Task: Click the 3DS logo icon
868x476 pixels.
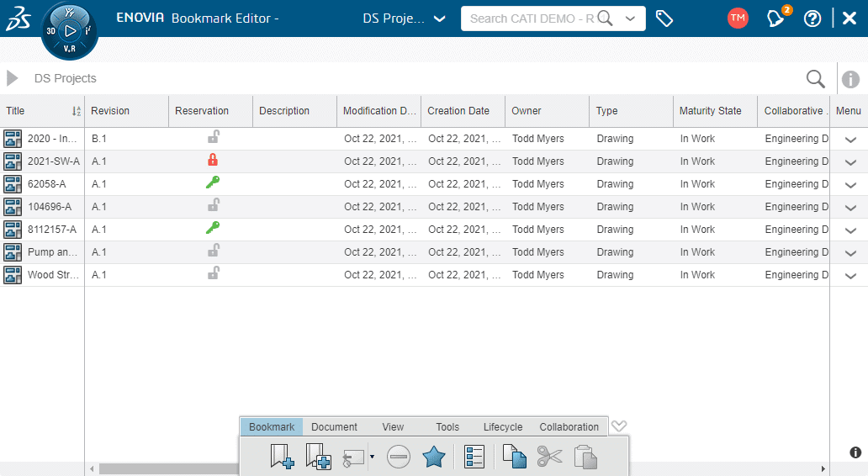Action: coord(19,19)
